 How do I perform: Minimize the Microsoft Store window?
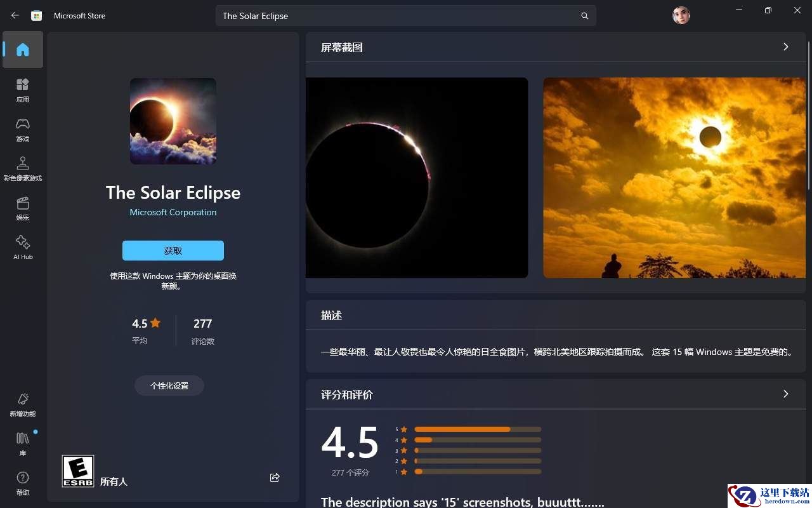click(x=739, y=10)
